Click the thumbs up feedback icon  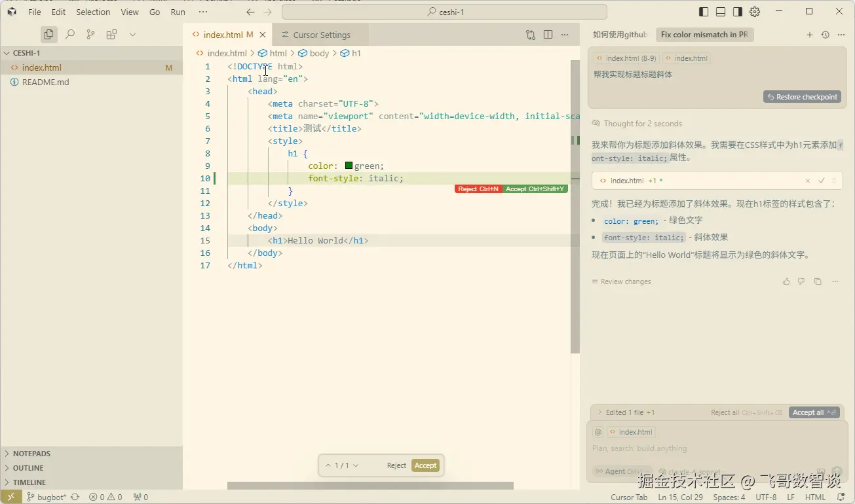pos(786,281)
